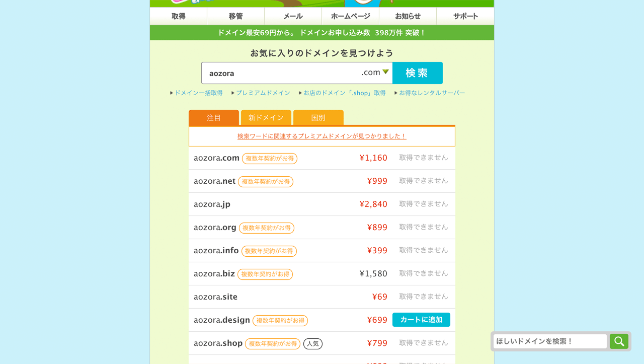
Task: Click the magnifier icon in the floating search box
Action: click(619, 341)
